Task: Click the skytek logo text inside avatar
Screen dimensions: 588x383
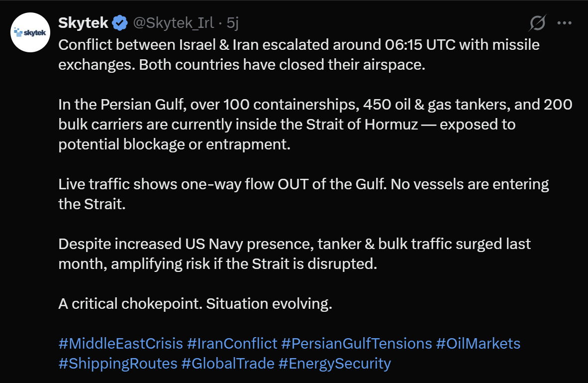Action: (34, 33)
